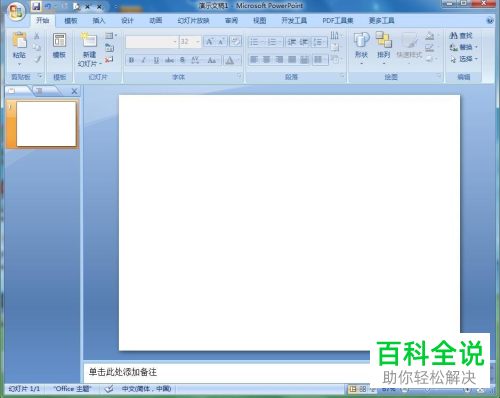Screen dimensions: 500x398
Task: Switch to the 插入 (Insert) tab
Action: (x=99, y=21)
